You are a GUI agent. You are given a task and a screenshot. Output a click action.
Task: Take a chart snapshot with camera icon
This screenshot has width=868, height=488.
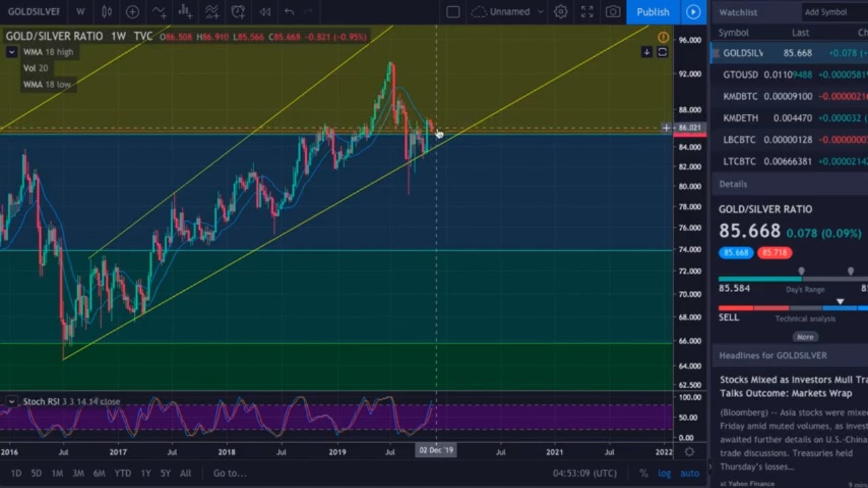(613, 12)
